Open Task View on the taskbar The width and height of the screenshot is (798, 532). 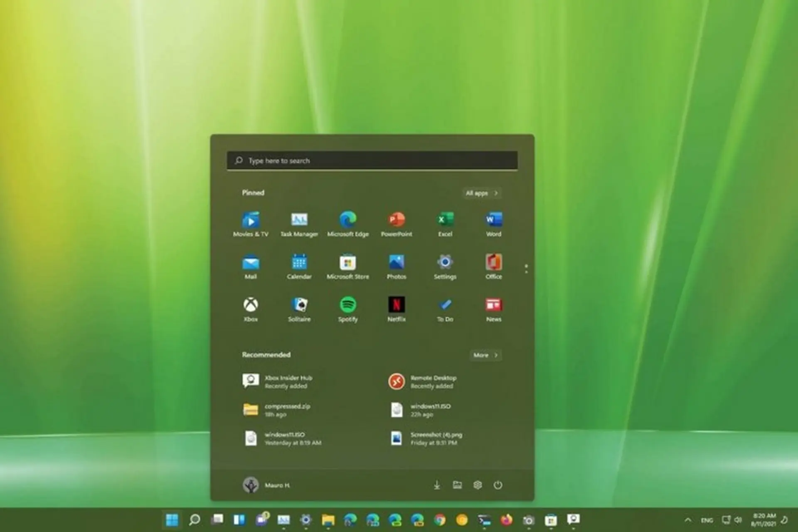[x=217, y=520]
